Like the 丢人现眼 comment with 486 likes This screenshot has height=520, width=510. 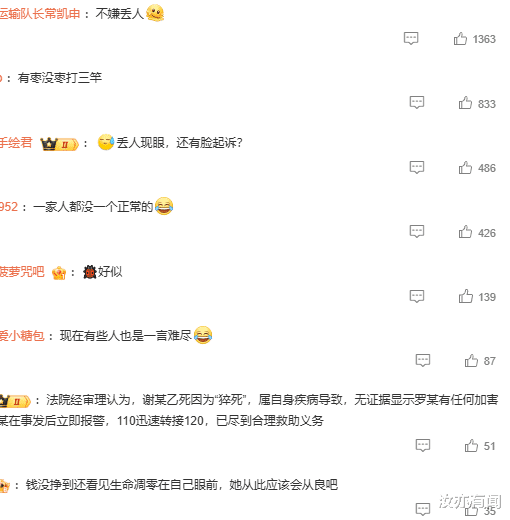[x=465, y=168]
